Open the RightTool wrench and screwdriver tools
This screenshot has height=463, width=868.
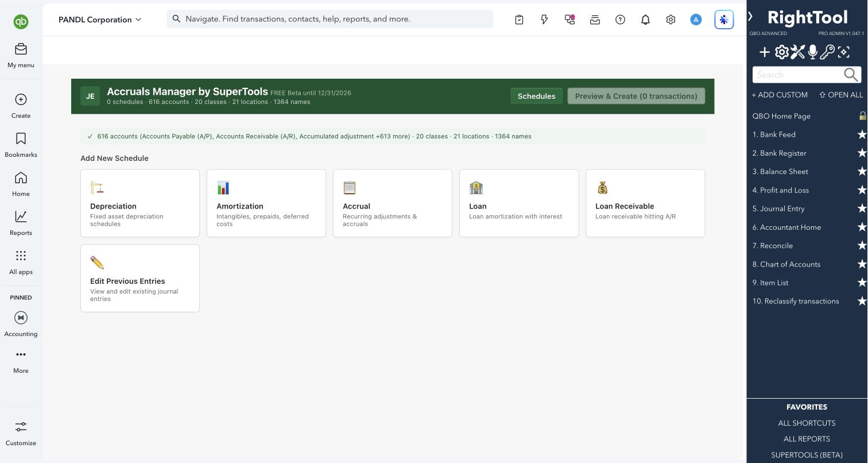(797, 53)
